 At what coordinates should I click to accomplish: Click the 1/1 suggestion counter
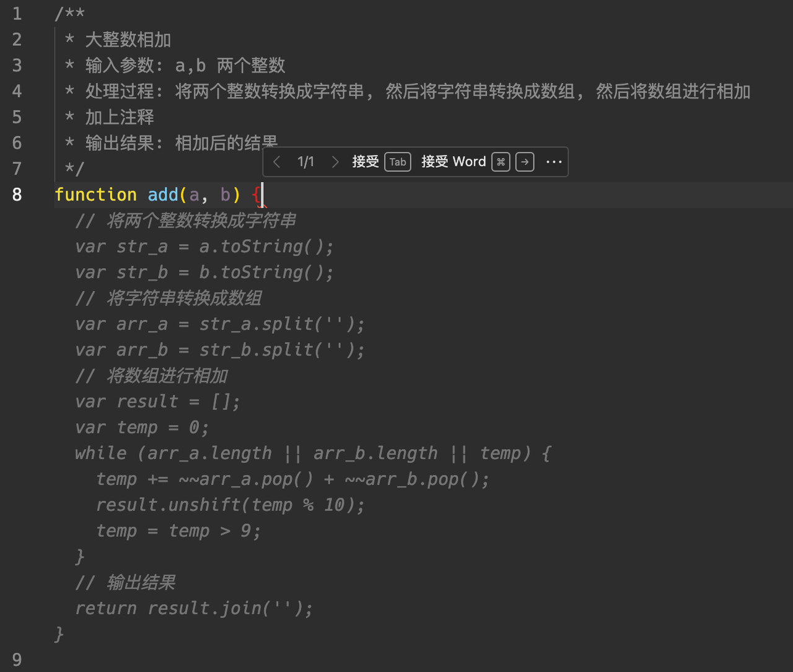(x=305, y=162)
